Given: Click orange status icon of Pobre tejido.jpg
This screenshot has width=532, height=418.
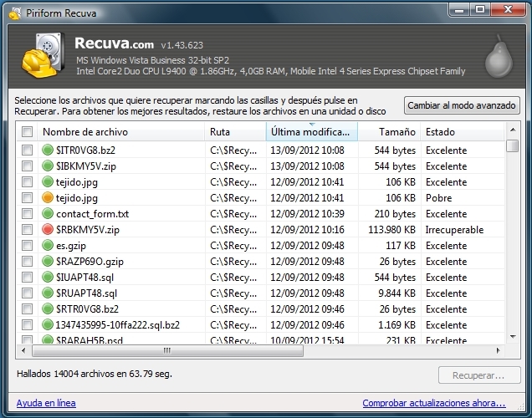Looking at the screenshot, I should [x=48, y=197].
